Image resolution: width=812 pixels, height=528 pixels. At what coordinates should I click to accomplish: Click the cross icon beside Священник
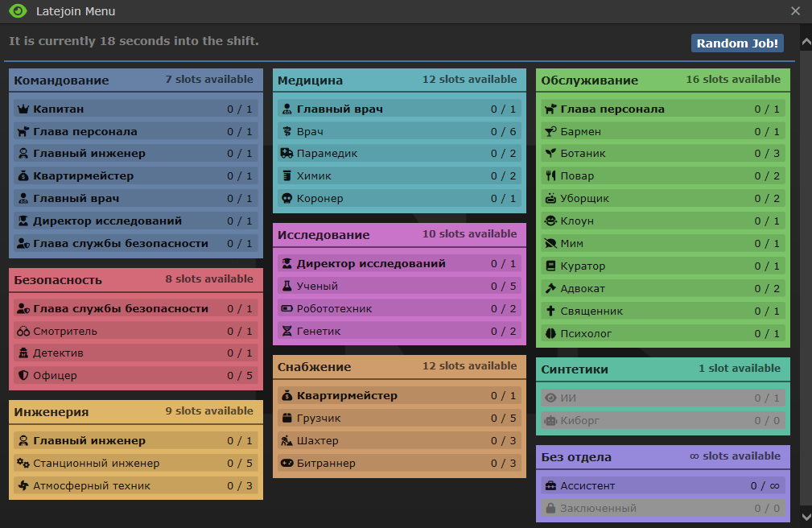pos(550,311)
